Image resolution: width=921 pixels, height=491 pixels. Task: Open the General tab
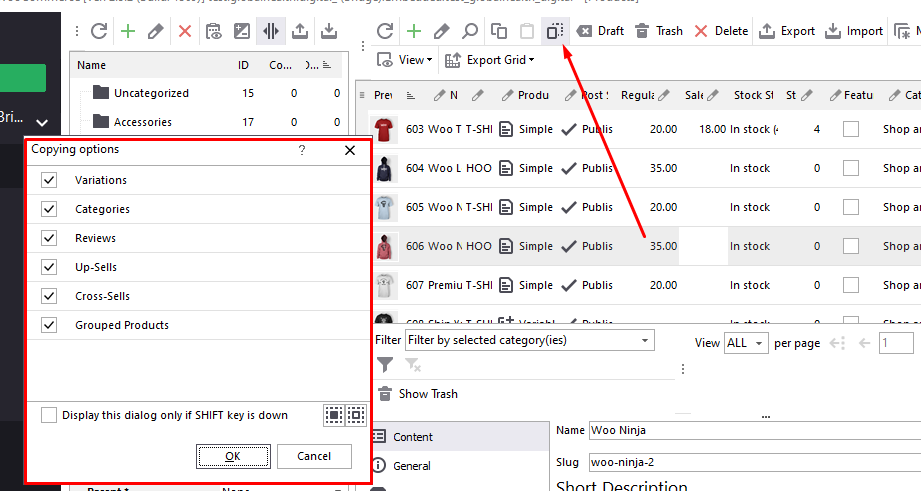[x=461, y=466]
